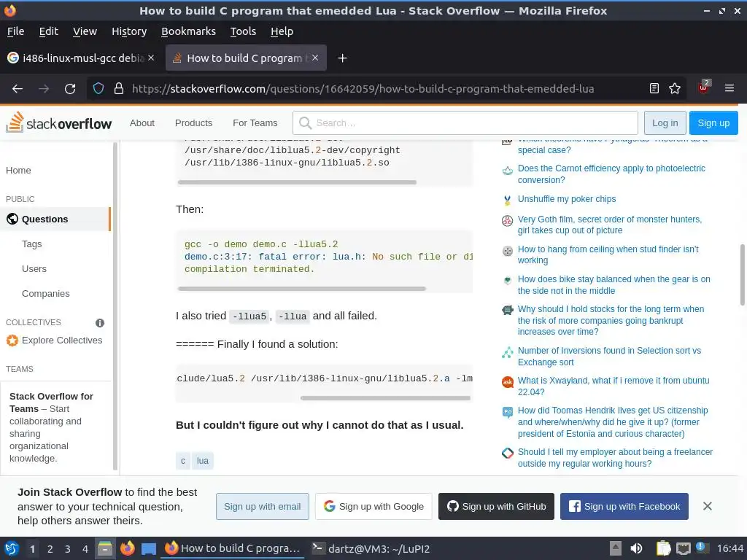Click the URL address bar
Screen dimensions: 747x560
click(363, 88)
